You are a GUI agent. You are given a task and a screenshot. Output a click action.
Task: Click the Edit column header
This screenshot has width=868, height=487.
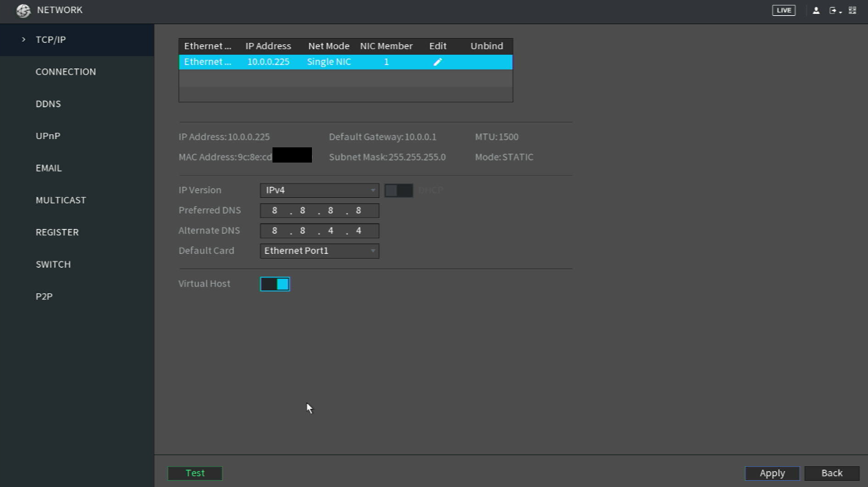[x=438, y=46]
